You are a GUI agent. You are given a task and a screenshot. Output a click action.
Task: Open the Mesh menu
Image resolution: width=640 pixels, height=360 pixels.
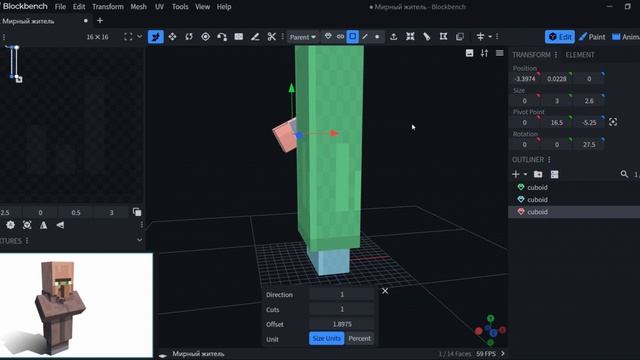(x=138, y=7)
